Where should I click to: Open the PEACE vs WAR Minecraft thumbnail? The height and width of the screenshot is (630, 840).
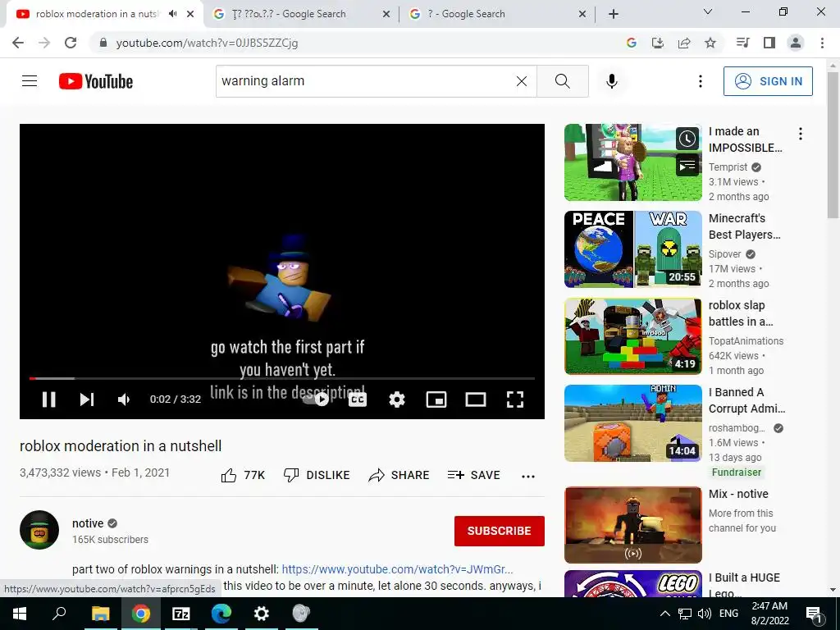tap(632, 249)
